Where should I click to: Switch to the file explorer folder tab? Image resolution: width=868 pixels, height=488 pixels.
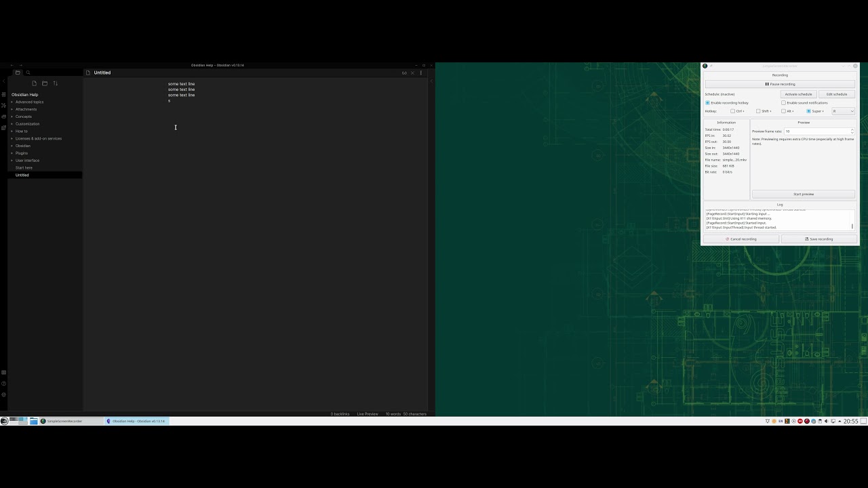(x=18, y=73)
